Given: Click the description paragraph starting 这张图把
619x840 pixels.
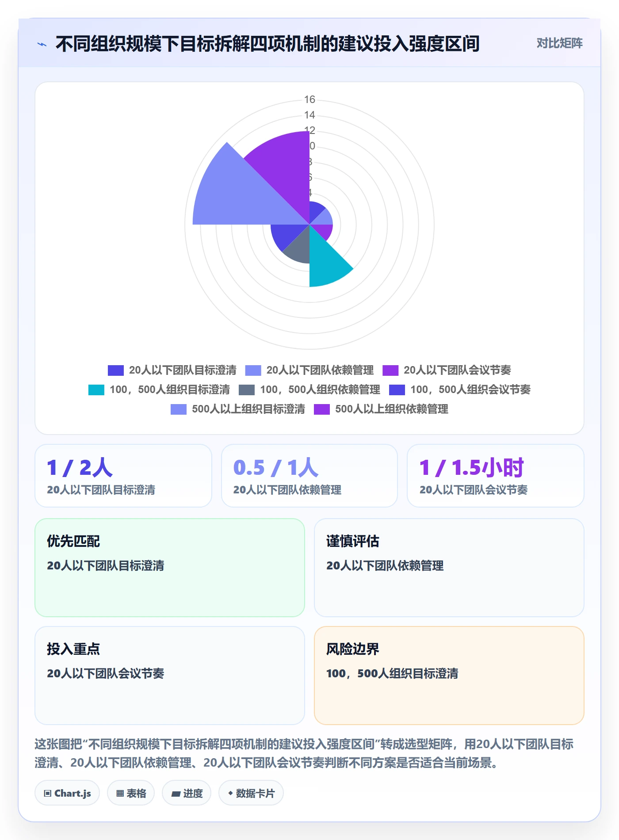Looking at the screenshot, I should (304, 753).
